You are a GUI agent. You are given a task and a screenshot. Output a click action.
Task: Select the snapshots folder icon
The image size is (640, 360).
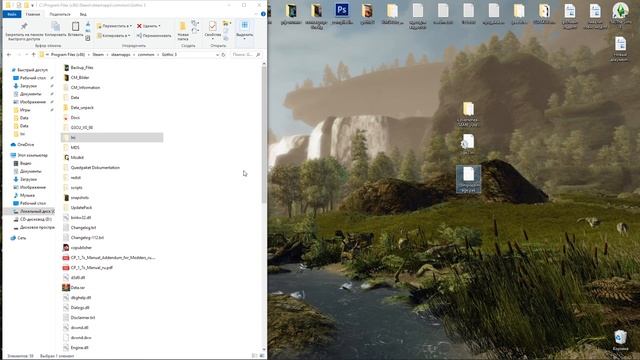click(66, 198)
